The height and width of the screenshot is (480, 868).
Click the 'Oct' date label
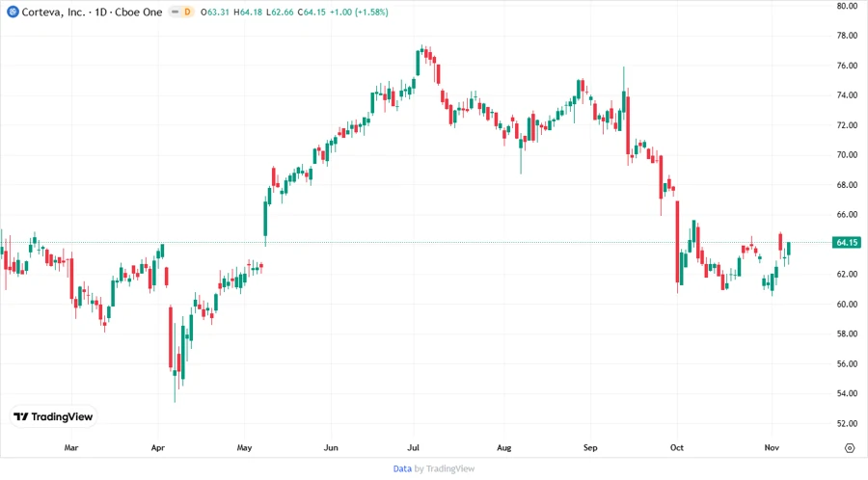(676, 447)
